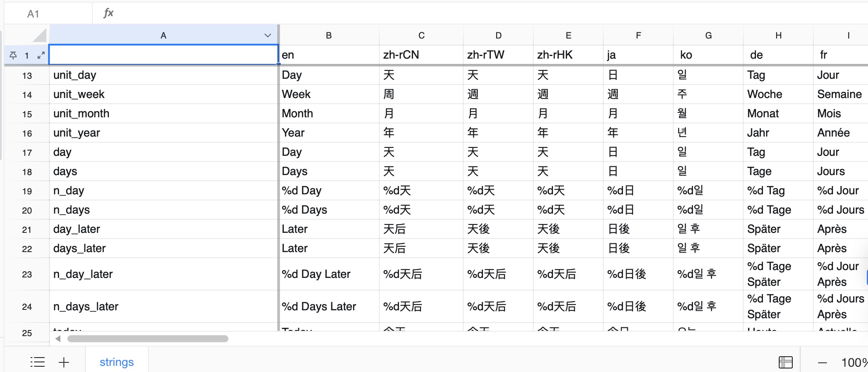This screenshot has width=868, height=372.
Task: Select column B header
Action: pyautogui.click(x=329, y=35)
